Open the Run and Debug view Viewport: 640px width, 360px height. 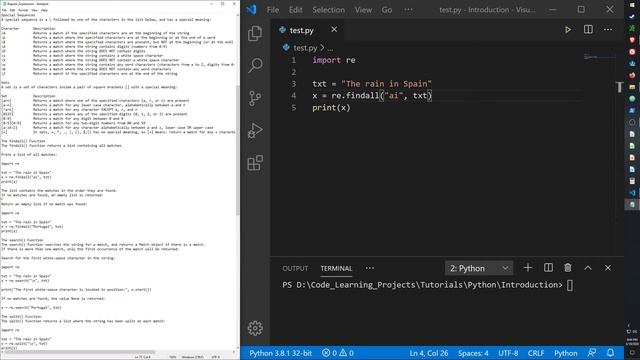pyautogui.click(x=255, y=131)
